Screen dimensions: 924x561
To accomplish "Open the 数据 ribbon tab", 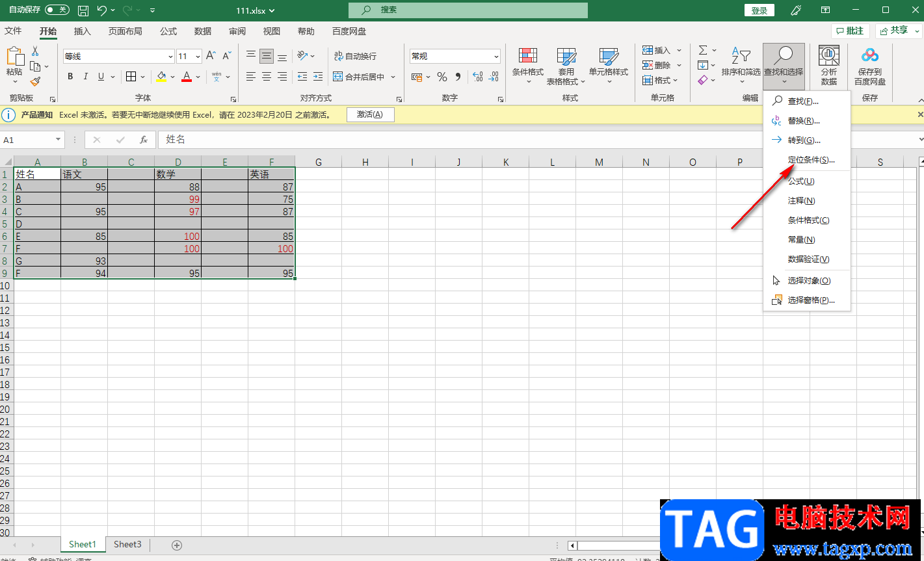I will pyautogui.click(x=203, y=31).
